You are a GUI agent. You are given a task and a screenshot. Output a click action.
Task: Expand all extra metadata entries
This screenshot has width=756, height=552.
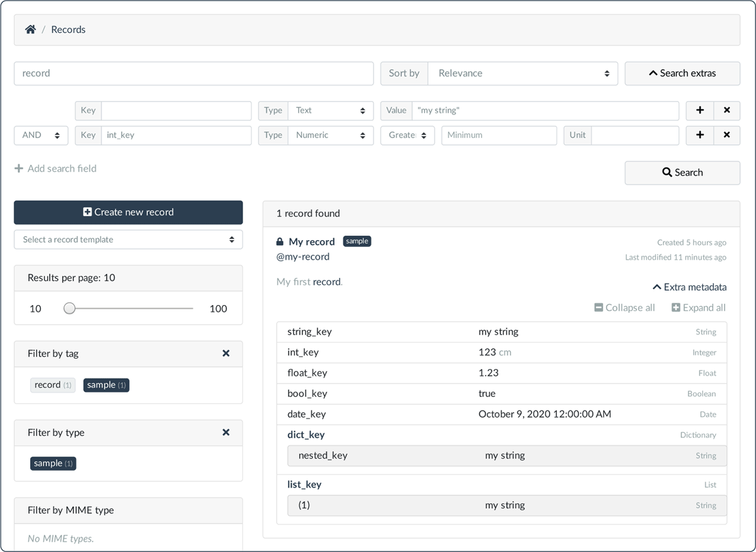point(699,308)
